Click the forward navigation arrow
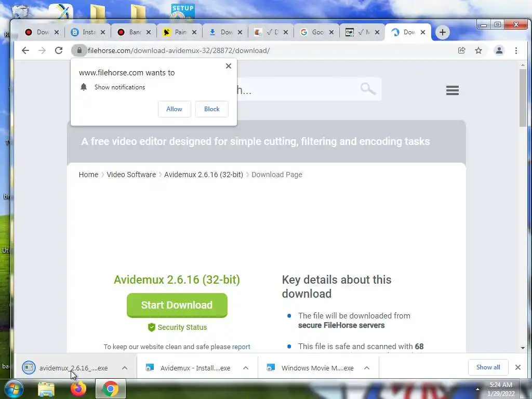This screenshot has height=399, width=532. pos(42,50)
